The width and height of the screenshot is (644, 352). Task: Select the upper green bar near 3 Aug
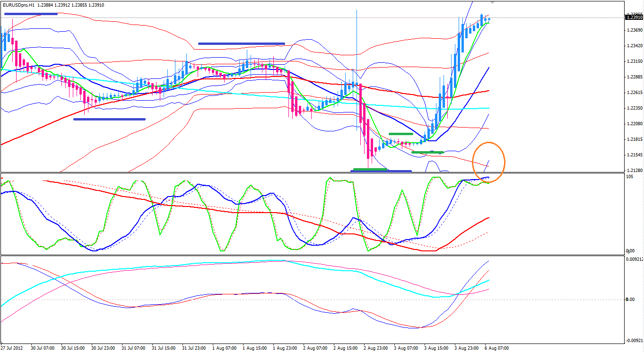click(401, 134)
